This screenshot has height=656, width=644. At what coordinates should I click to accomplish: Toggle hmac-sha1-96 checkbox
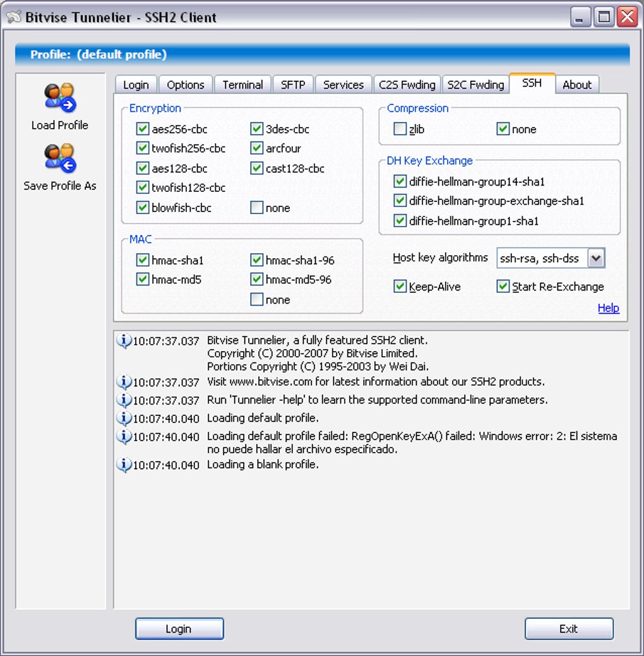(x=256, y=259)
